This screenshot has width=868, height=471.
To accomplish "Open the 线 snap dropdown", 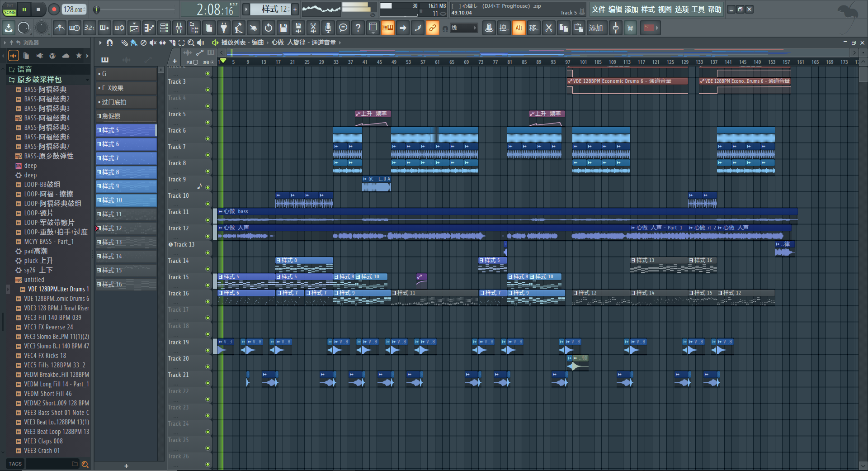I will (464, 28).
